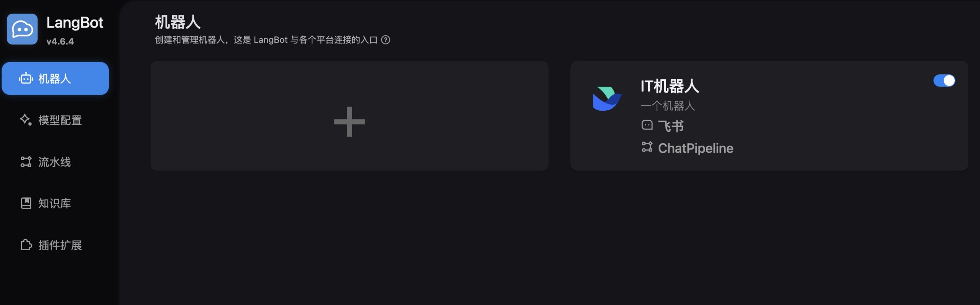Click the plus icon to create a bot
The width and height of the screenshot is (980, 305).
tap(349, 121)
